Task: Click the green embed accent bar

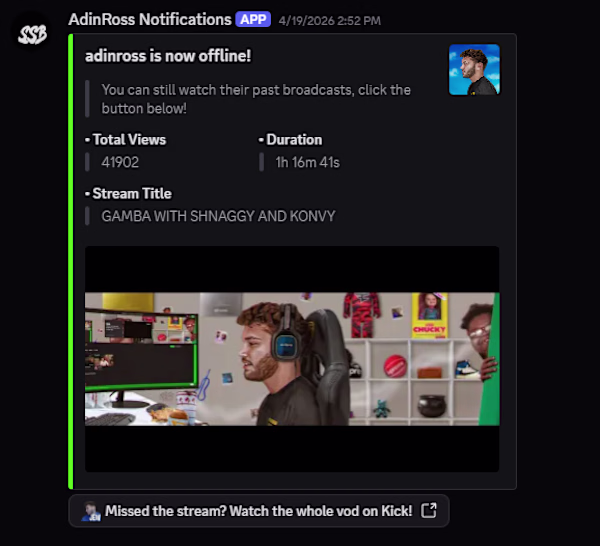Action: 70,261
